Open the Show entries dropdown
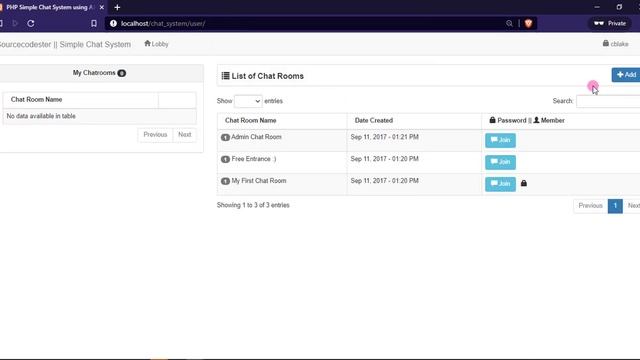Screen dimensions: 640x360 point(248,101)
